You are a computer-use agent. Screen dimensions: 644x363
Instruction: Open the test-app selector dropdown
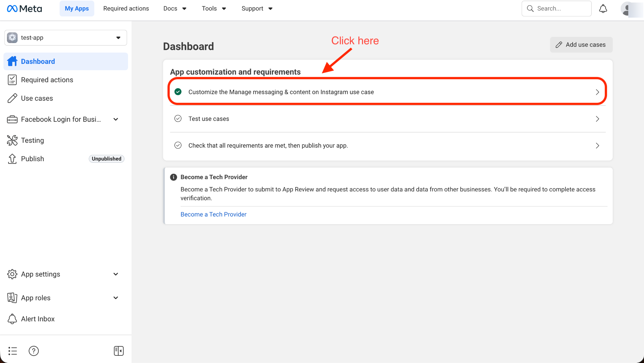pyautogui.click(x=66, y=38)
